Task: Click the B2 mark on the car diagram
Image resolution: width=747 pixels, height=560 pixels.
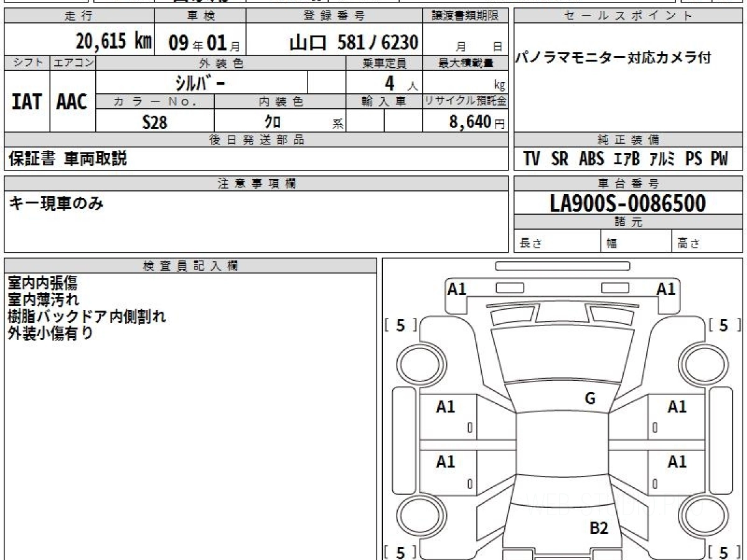Action: tap(599, 528)
